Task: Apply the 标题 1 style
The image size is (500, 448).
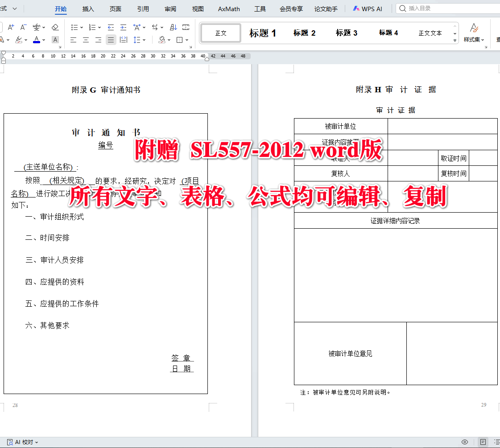Action: pyautogui.click(x=262, y=33)
